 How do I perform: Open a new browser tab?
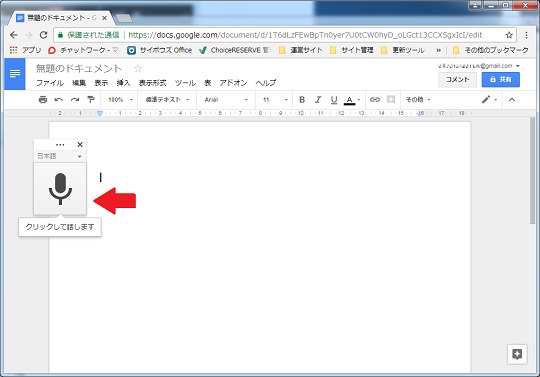[124, 18]
